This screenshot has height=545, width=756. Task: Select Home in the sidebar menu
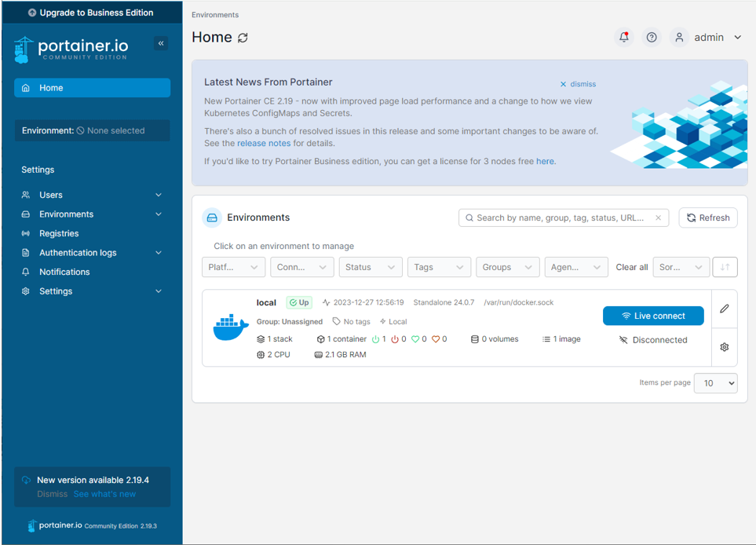[x=92, y=88]
